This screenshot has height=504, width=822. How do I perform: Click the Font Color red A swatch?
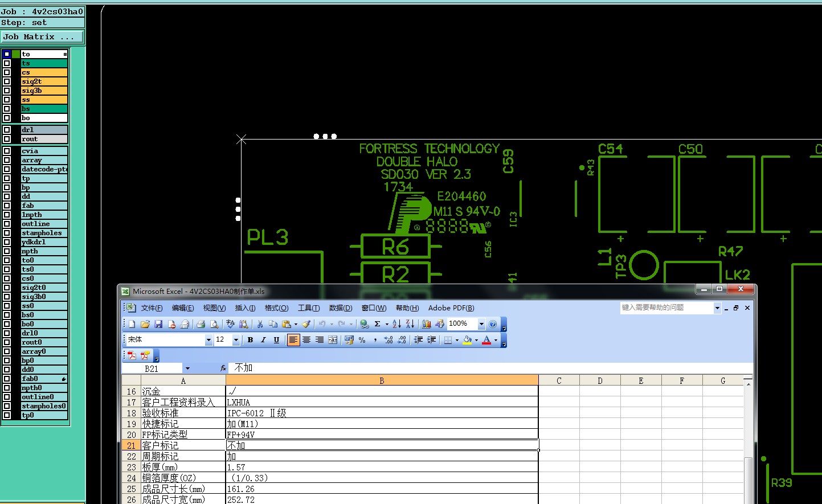pyautogui.click(x=486, y=340)
